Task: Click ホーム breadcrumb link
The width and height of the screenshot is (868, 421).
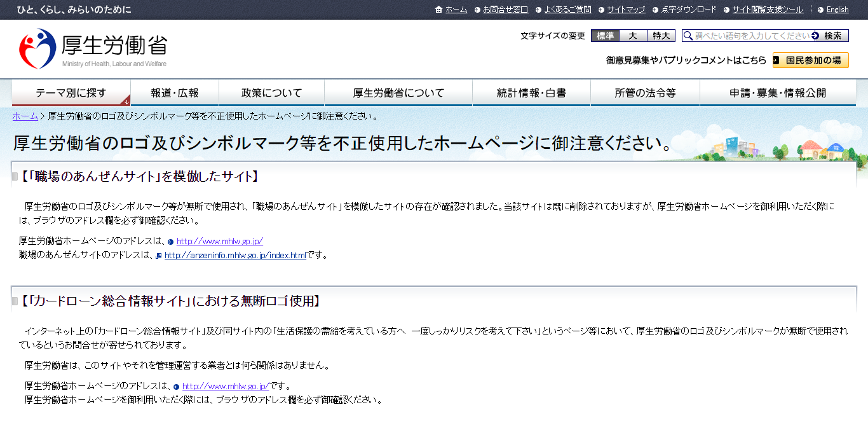Action: [x=25, y=116]
